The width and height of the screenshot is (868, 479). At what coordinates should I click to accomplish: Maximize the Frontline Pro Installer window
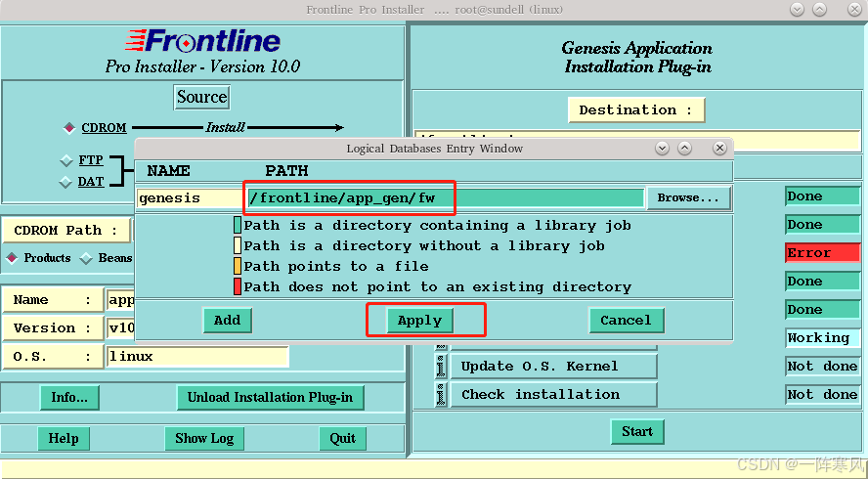[x=820, y=10]
